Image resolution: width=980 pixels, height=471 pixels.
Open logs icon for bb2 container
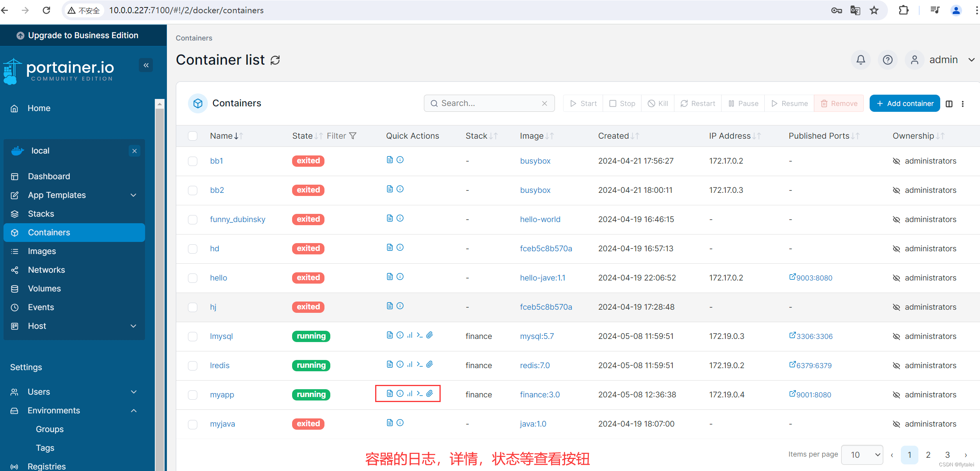coord(390,189)
